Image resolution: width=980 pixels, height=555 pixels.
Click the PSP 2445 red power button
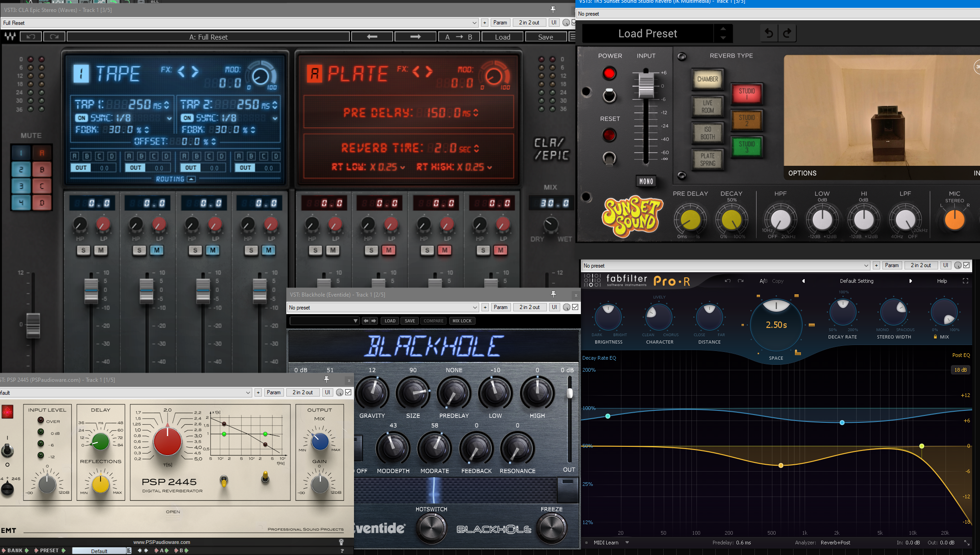click(x=7, y=411)
